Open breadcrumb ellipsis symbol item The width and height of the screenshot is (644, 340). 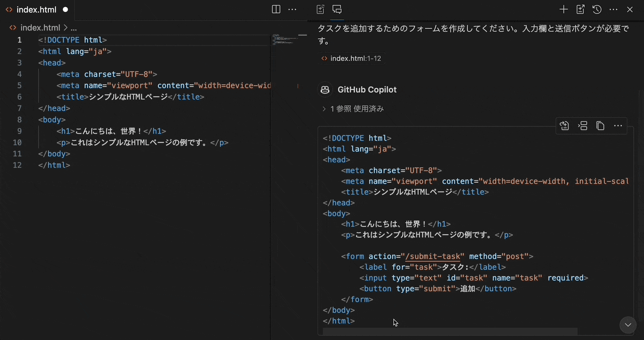pyautogui.click(x=73, y=28)
